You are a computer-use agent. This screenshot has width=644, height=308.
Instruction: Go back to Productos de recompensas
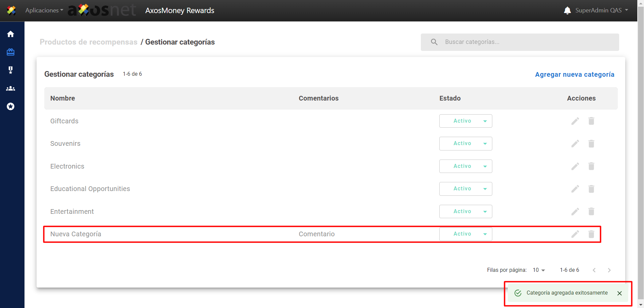(x=89, y=42)
